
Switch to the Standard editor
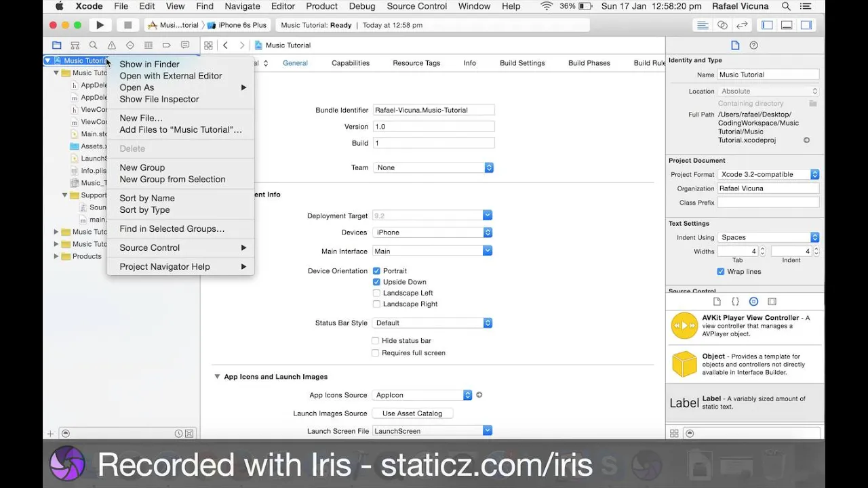point(703,25)
